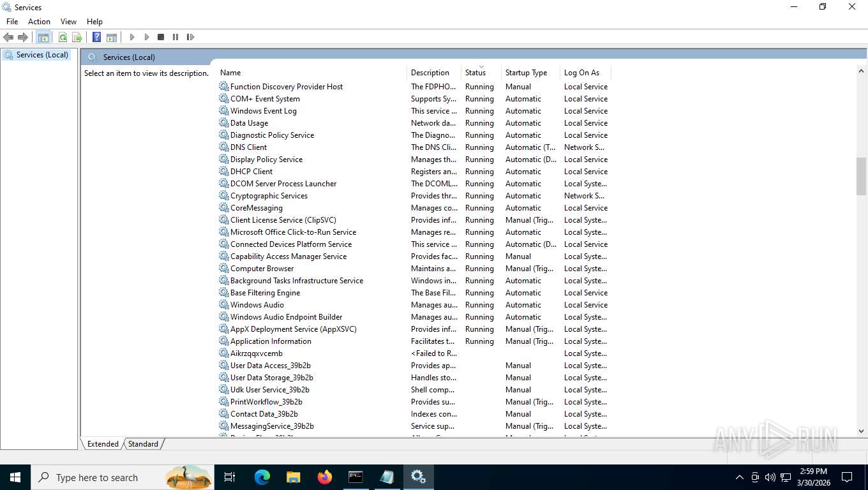This screenshot has width=868, height=490.
Task: Click the gear icon beside DCOM Server Process Launcher
Action: click(224, 183)
